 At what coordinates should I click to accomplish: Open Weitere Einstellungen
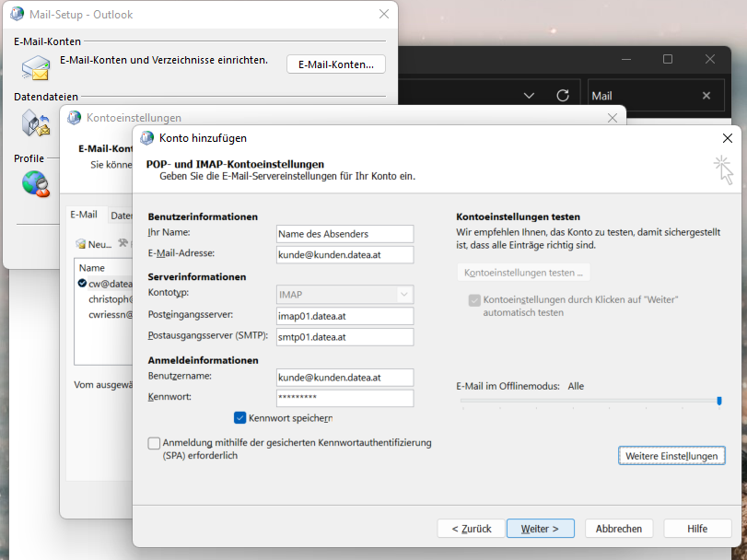[671, 456]
